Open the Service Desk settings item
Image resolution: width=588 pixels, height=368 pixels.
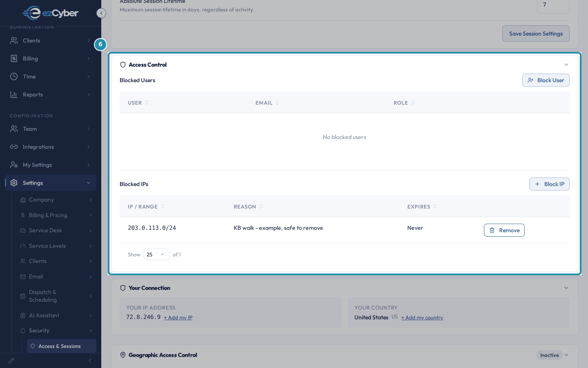(56, 230)
